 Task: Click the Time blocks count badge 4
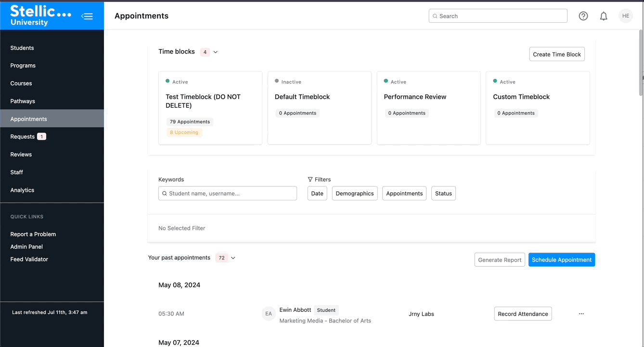coord(205,52)
